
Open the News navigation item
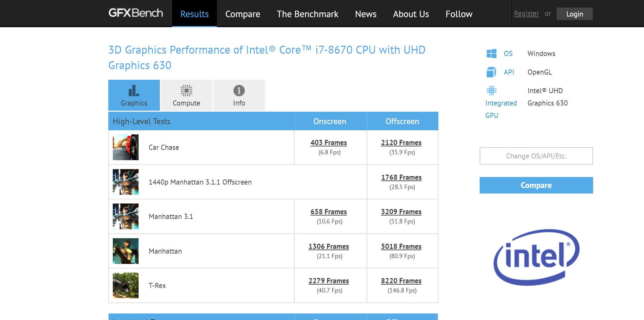tap(365, 14)
